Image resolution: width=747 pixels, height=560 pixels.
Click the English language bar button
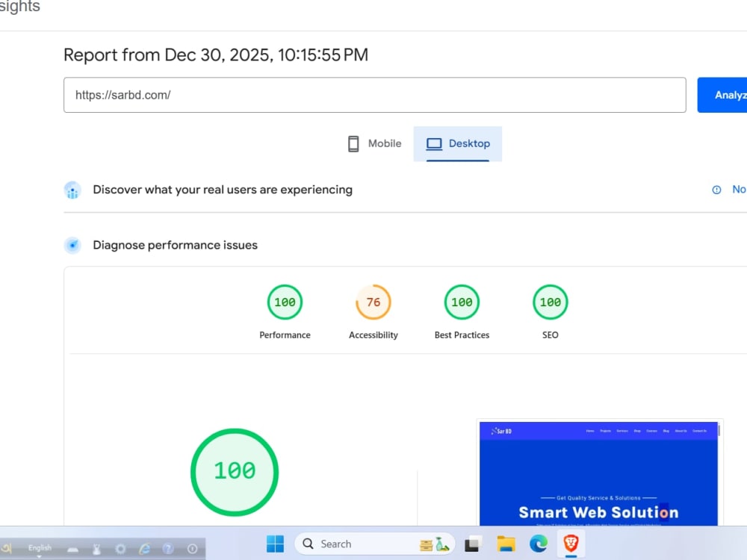pyautogui.click(x=40, y=549)
